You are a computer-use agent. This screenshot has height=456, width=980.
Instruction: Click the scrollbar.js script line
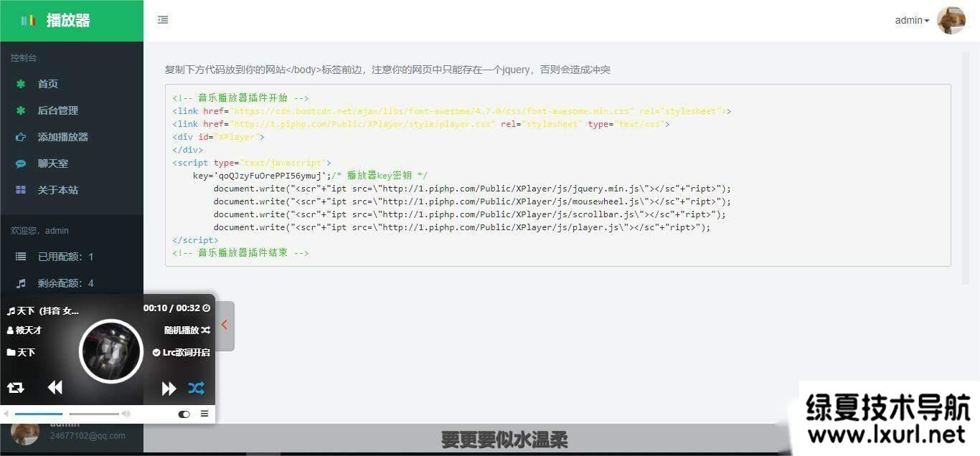coord(470,214)
